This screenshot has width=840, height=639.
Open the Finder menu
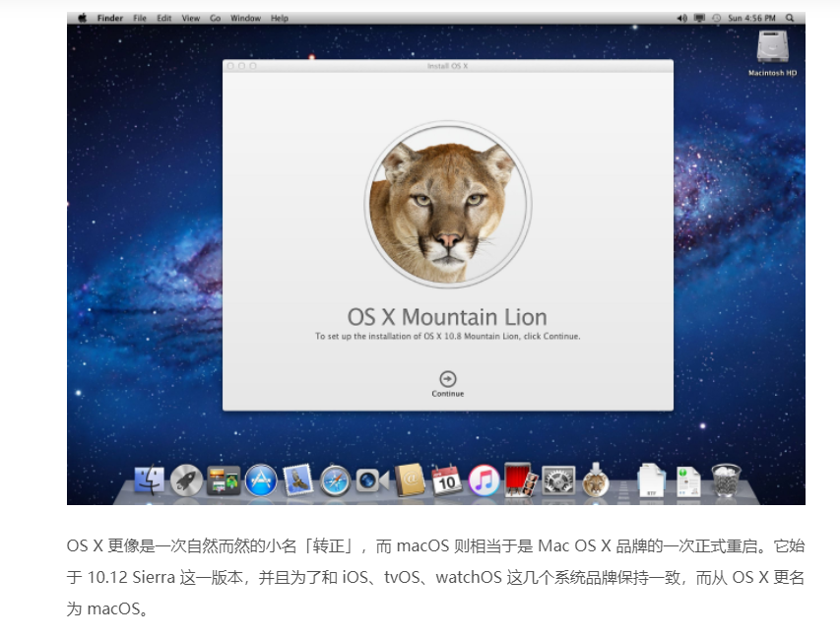110,18
